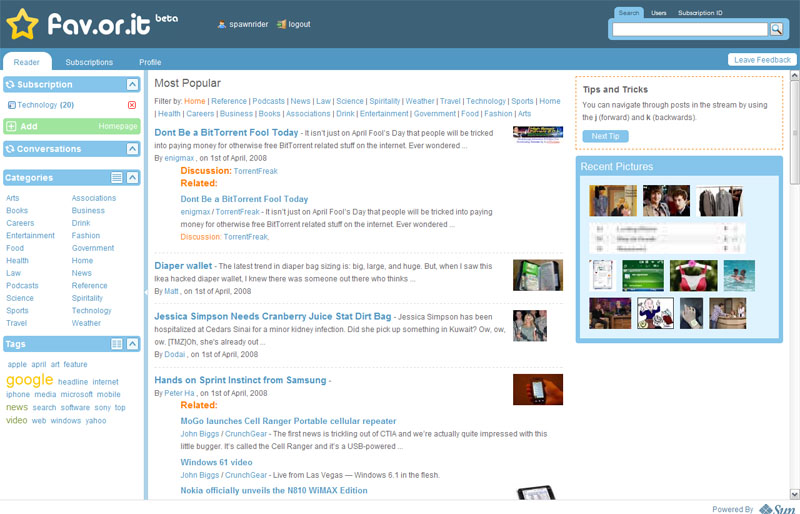The width and height of the screenshot is (800, 514).
Task: Click the Sun logo in footer
Action: [778, 509]
